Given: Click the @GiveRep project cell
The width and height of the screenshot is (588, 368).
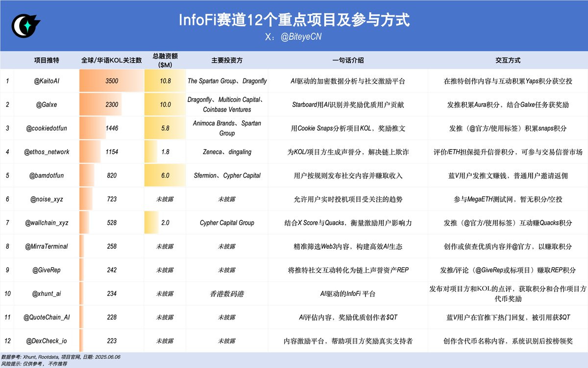Looking at the screenshot, I should point(47,270).
